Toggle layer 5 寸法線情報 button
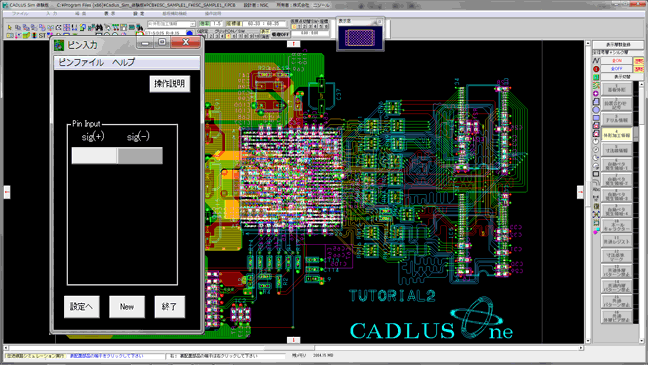The height and width of the screenshot is (365, 648). pos(616,150)
